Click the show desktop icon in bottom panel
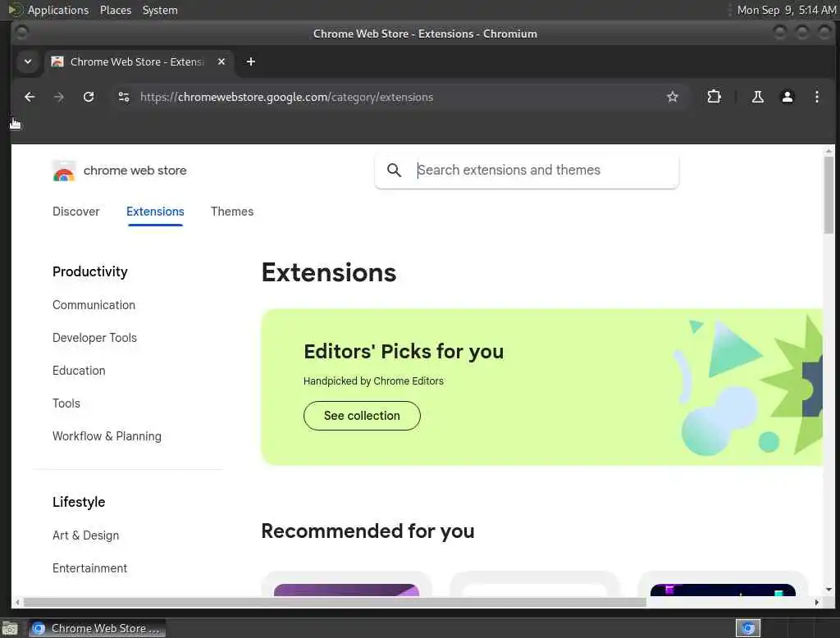Screen dimensions: 840x638 tap(10, 628)
